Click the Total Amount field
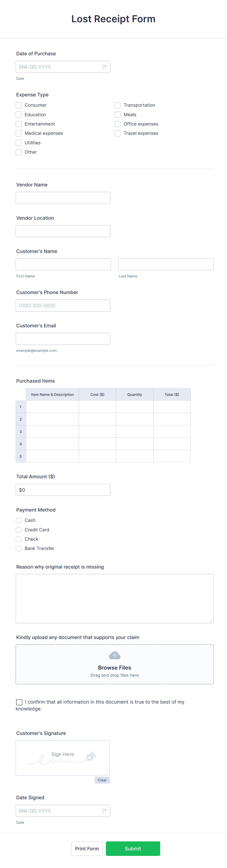Screen dimensions: 227x868 (x=63, y=490)
